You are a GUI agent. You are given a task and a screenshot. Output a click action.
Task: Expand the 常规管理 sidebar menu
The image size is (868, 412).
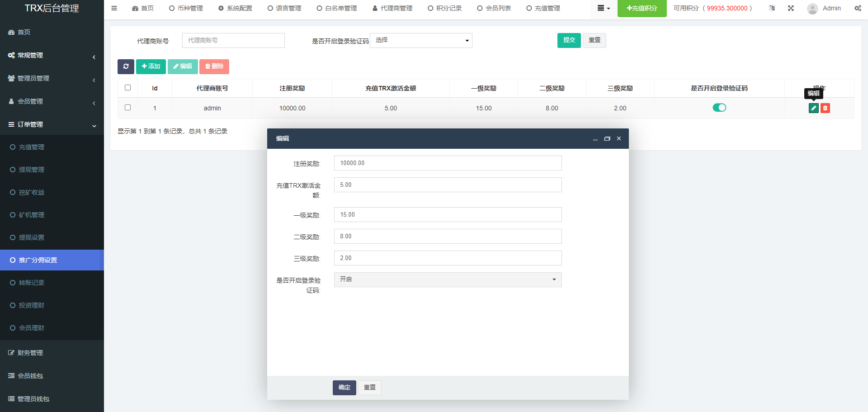[x=52, y=55]
